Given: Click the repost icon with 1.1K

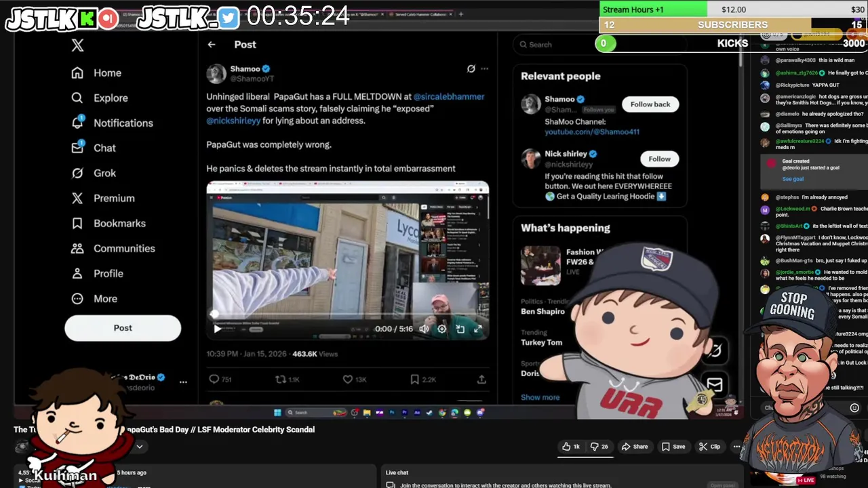Looking at the screenshot, I should pos(280,380).
